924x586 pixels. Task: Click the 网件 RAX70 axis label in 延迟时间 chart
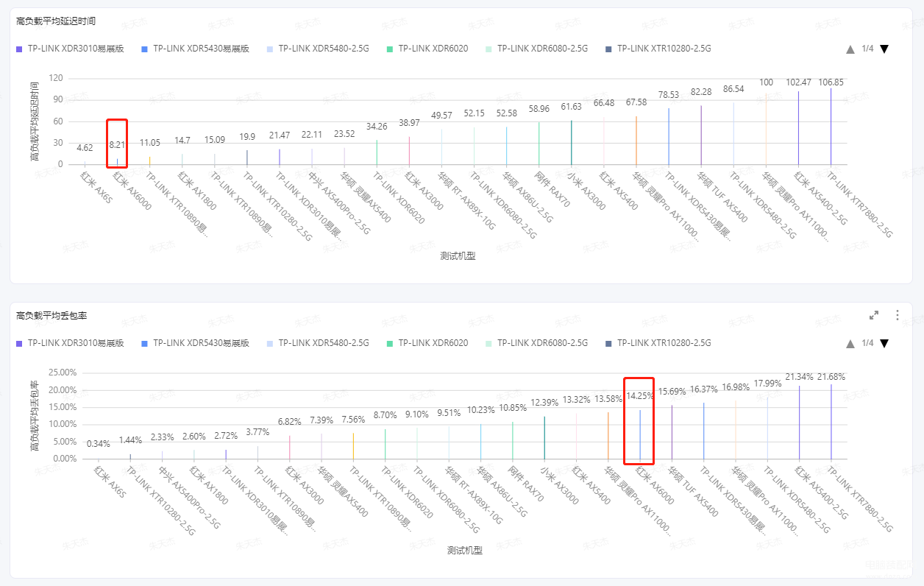click(x=552, y=188)
